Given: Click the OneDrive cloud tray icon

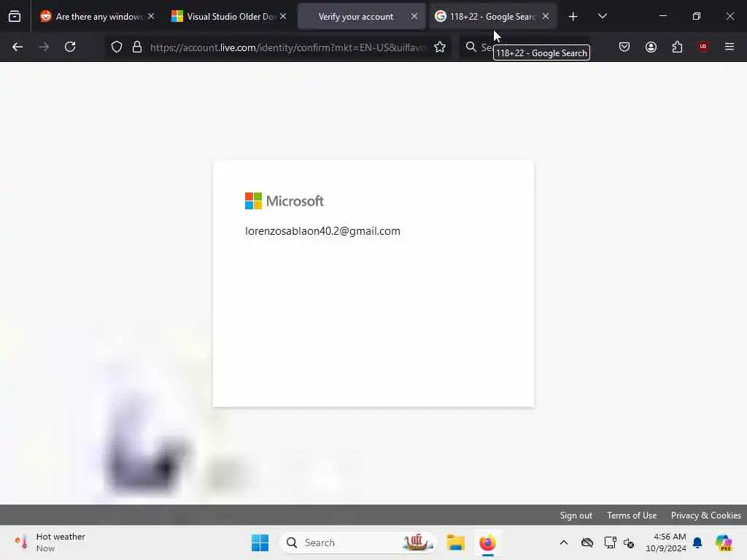Looking at the screenshot, I should [x=587, y=542].
